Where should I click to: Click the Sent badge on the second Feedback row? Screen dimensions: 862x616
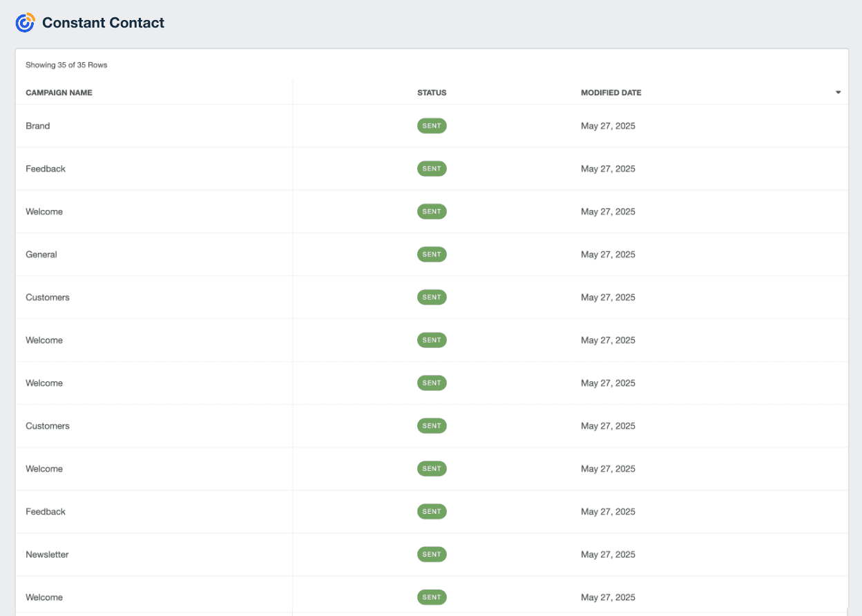point(432,511)
